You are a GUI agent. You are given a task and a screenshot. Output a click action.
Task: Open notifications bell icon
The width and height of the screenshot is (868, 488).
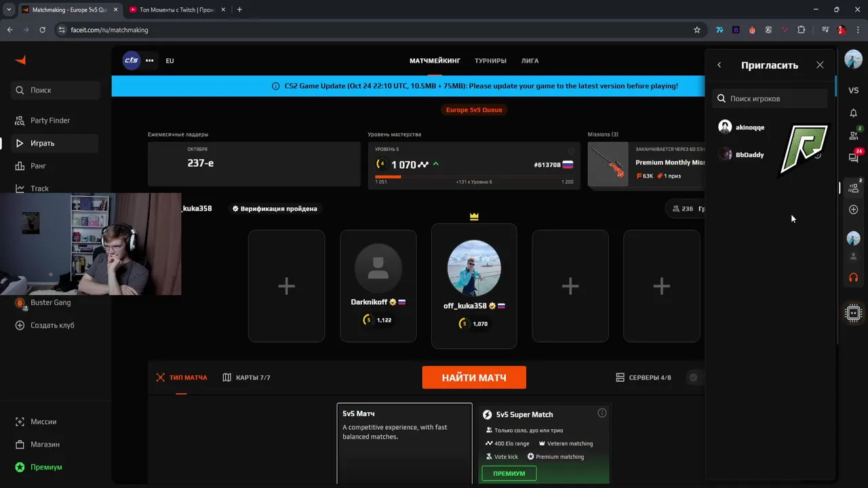pyautogui.click(x=854, y=113)
